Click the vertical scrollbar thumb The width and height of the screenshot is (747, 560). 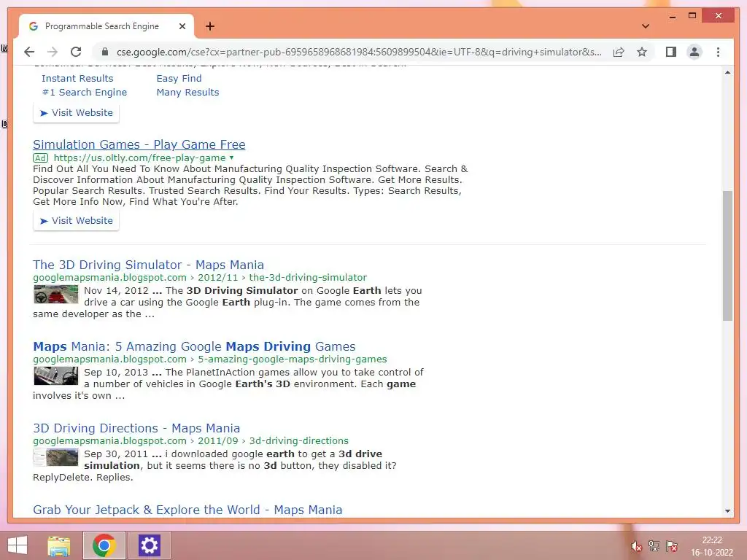[727, 256]
